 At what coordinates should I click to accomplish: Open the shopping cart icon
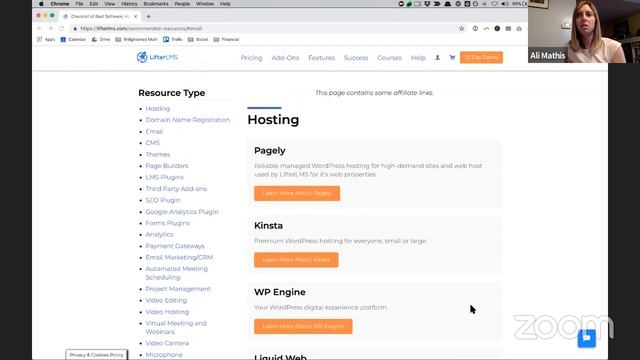452,58
